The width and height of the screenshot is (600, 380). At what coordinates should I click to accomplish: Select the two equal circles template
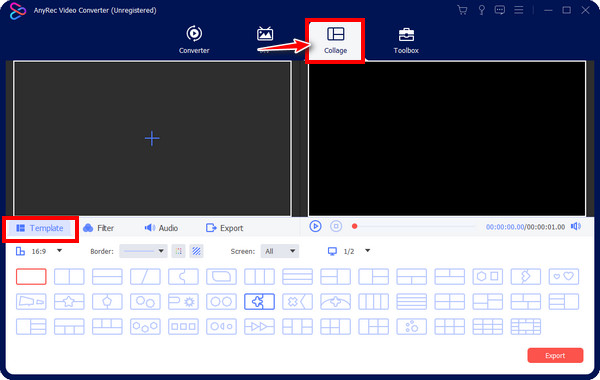221,302
